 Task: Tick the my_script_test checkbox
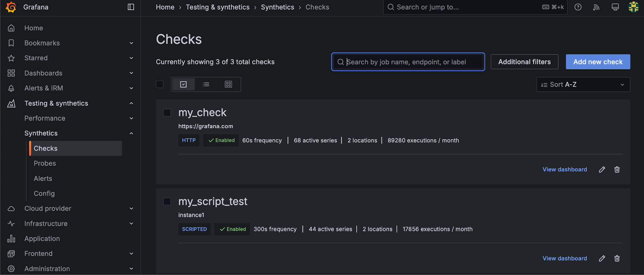167,201
